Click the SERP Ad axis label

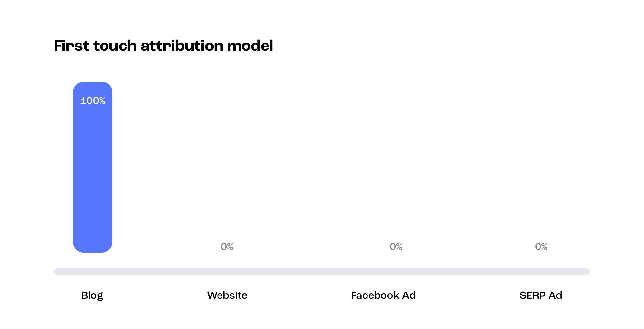pyautogui.click(x=541, y=295)
